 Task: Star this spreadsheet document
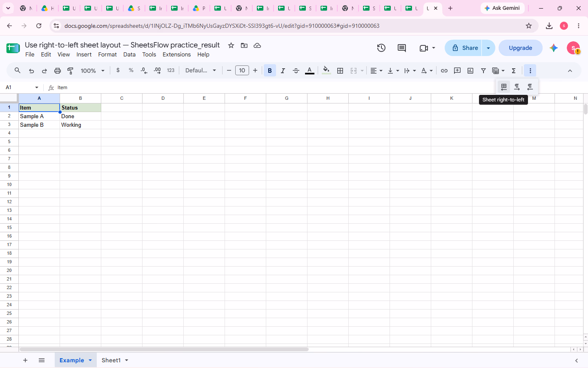231,45
